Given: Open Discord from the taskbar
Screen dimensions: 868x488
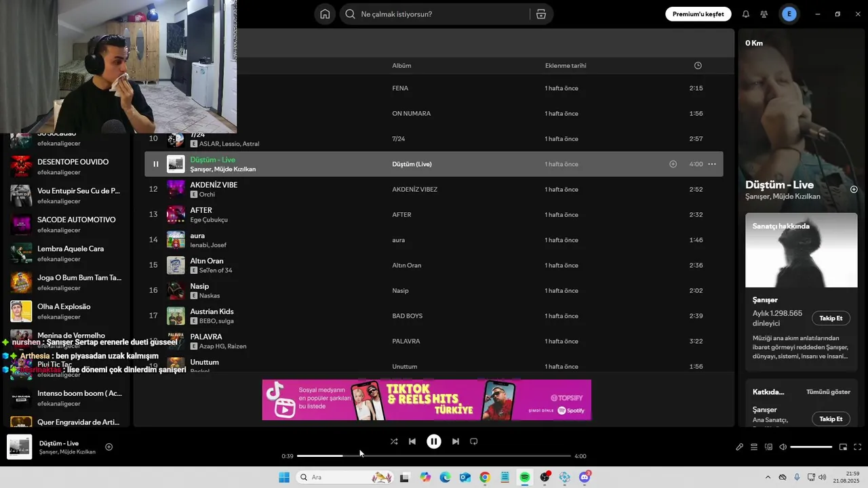Looking at the screenshot, I should tap(585, 477).
